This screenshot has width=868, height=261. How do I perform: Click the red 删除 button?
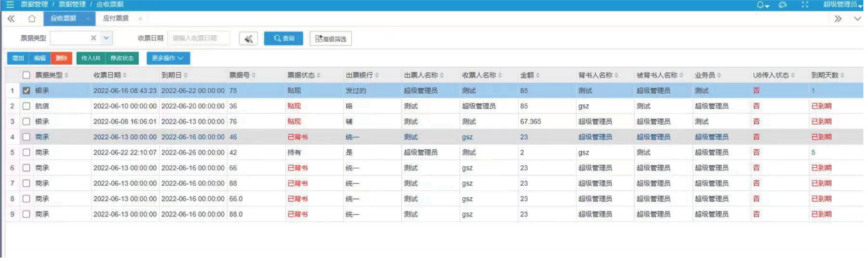pyautogui.click(x=61, y=59)
